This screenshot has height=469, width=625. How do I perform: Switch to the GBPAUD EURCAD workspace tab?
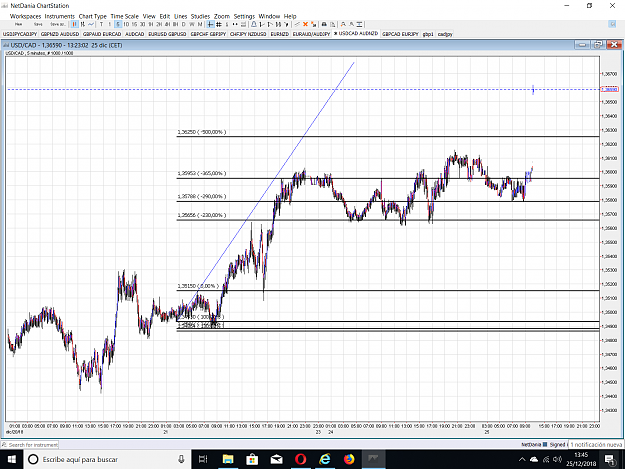pyautogui.click(x=102, y=34)
